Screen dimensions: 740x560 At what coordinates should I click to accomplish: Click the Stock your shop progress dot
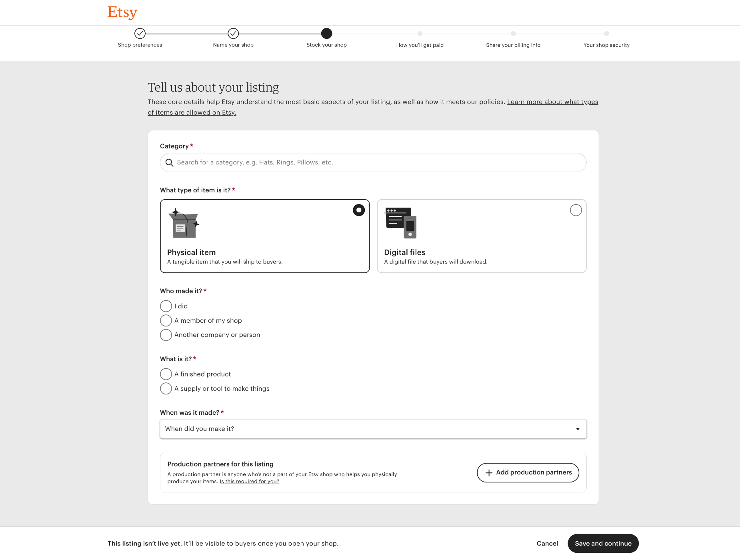(x=326, y=34)
